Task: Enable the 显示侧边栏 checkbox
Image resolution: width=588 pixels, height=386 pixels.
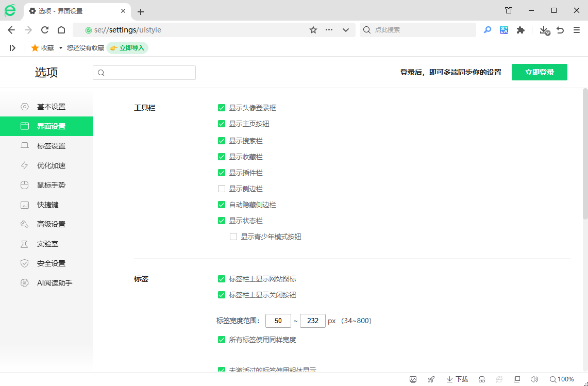Action: (222, 189)
